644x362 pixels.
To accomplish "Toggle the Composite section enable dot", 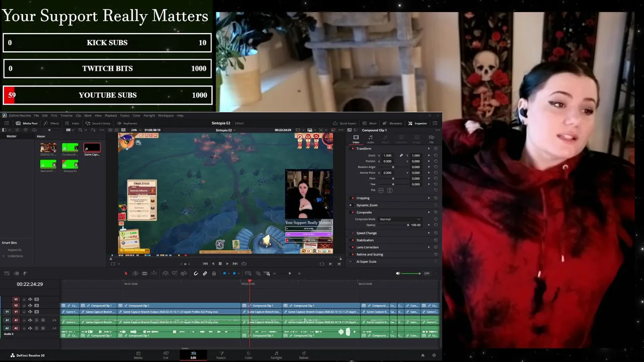I will click(x=352, y=212).
